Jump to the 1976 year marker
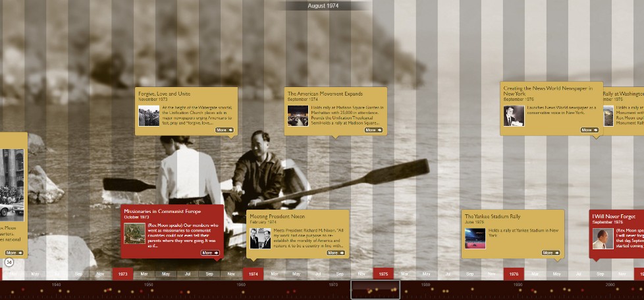This screenshot has height=300, width=644. click(513, 274)
